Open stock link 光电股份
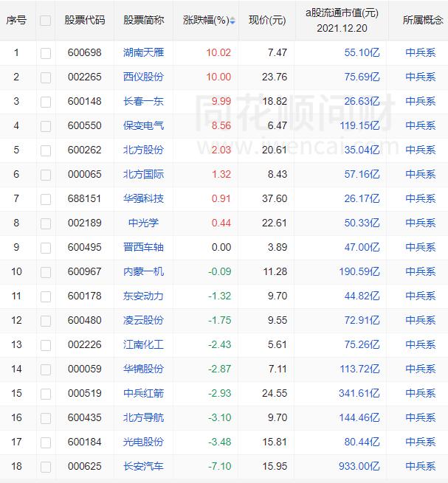The image size is (448, 483). pyautogui.click(x=143, y=442)
